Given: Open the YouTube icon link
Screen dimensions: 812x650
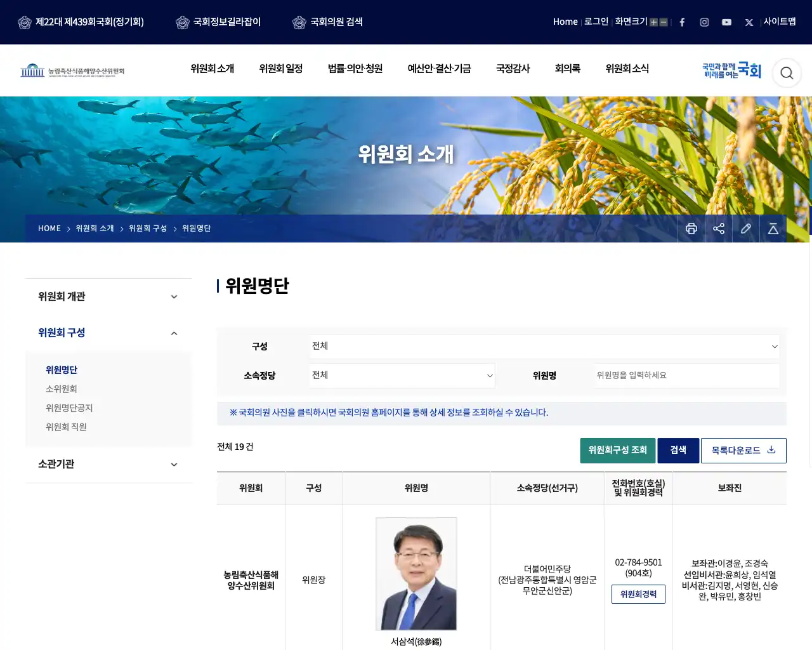Looking at the screenshot, I should click(x=726, y=22).
